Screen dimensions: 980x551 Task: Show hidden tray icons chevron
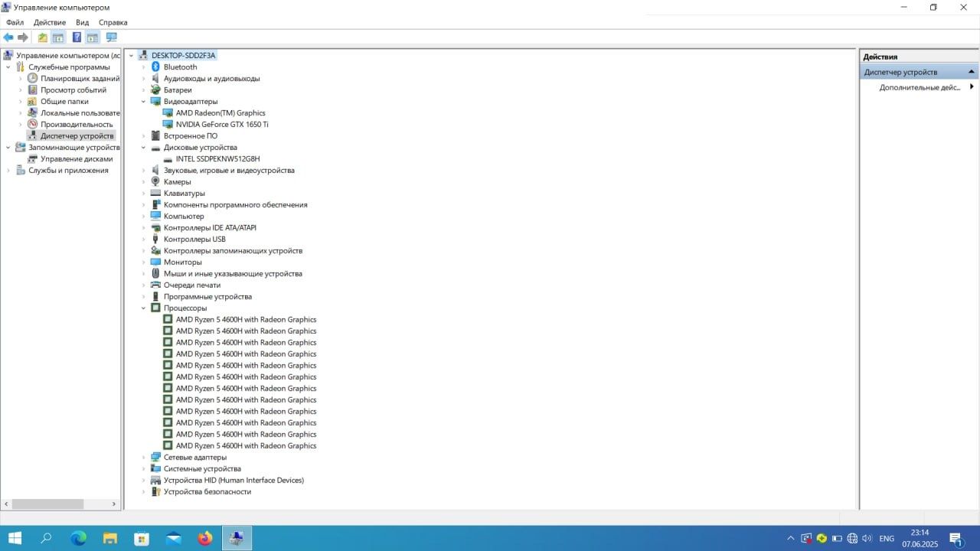[x=791, y=539]
